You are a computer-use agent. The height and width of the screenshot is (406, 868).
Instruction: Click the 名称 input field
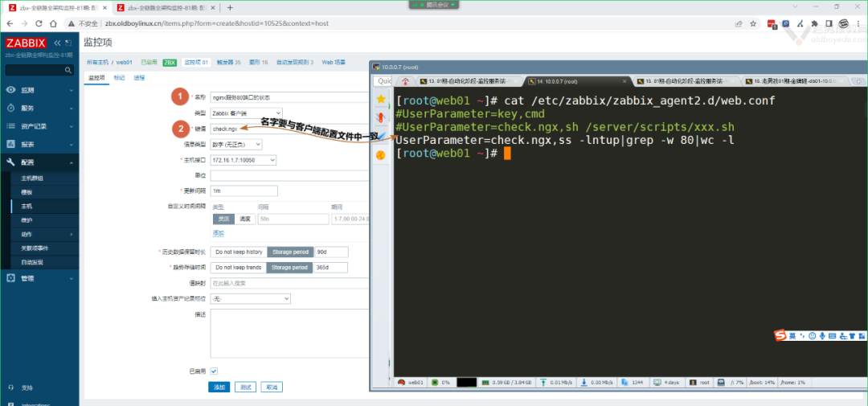click(x=289, y=96)
